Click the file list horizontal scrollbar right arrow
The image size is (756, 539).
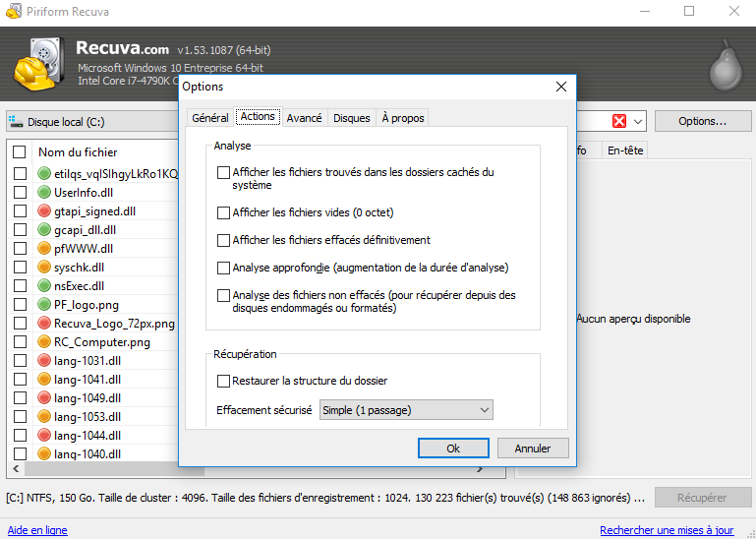point(480,469)
